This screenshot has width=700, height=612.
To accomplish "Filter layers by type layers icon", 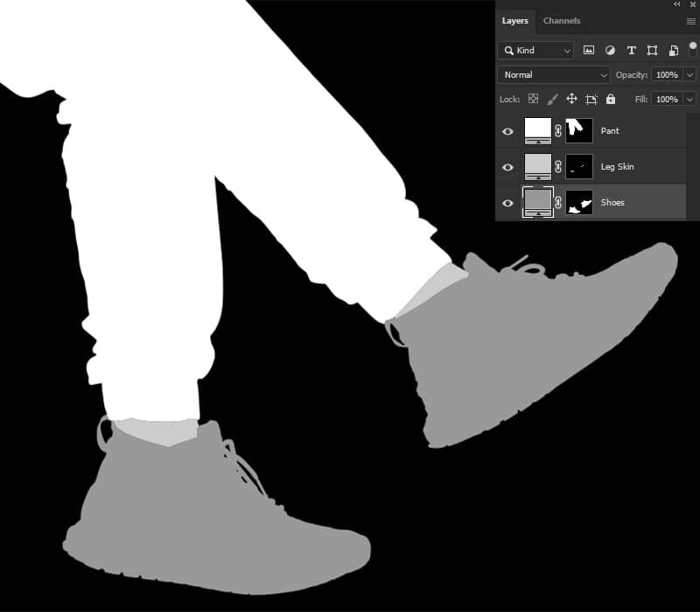I will [x=631, y=51].
